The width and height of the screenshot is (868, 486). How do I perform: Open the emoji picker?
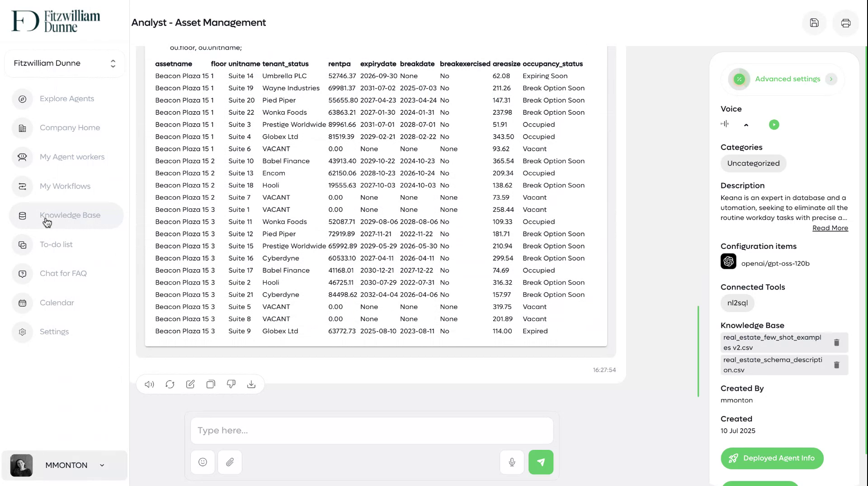[x=203, y=462]
